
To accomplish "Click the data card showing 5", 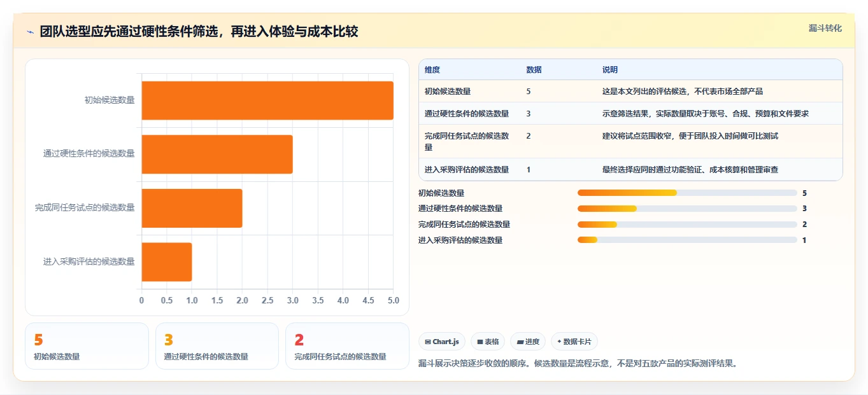I will tap(87, 346).
